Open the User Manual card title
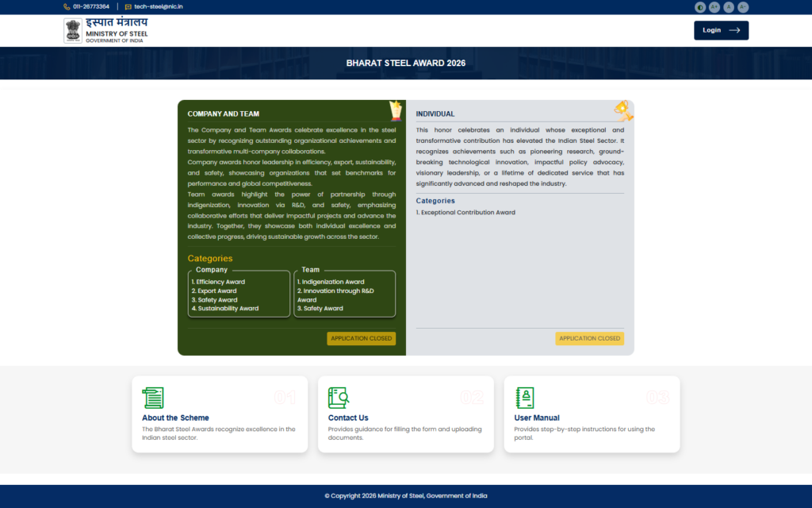 537,418
